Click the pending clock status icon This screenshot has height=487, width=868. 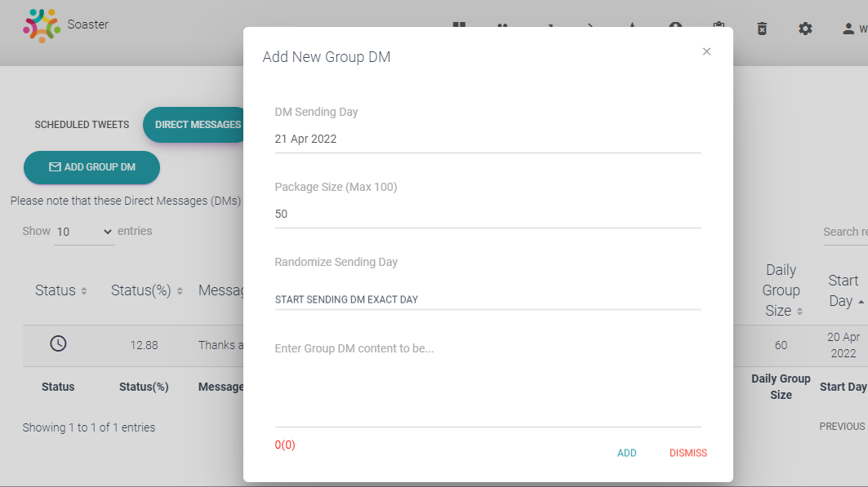[x=58, y=343]
